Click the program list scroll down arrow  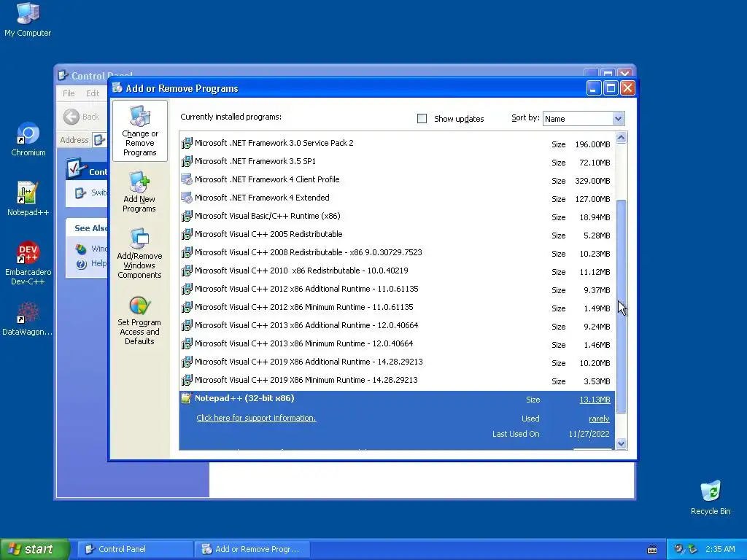[x=621, y=444]
